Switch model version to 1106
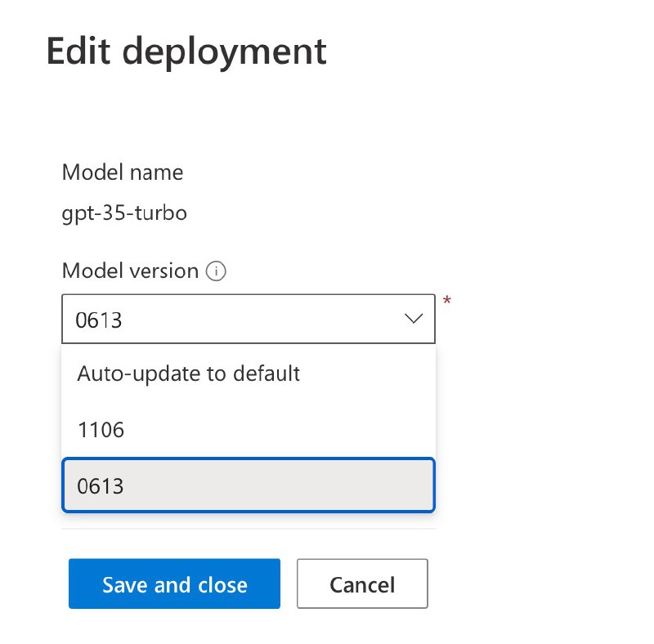The image size is (654, 644). click(x=101, y=429)
